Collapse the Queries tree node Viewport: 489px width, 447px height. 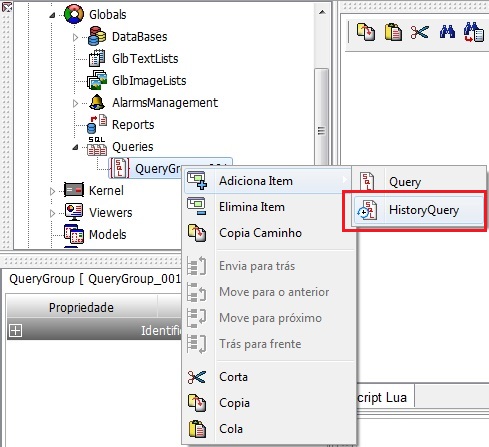(75, 147)
